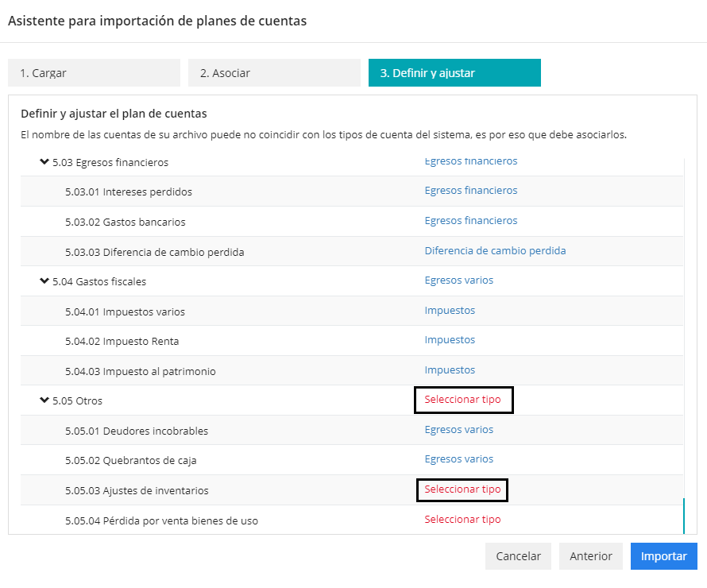Choose type for Ajustes de inventarios
This screenshot has height=588, width=707.
[x=462, y=489]
